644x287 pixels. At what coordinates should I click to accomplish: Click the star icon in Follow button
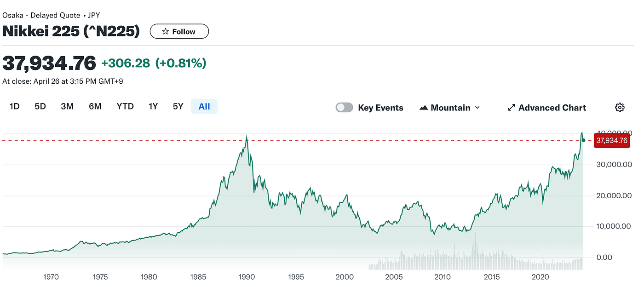coord(166,32)
